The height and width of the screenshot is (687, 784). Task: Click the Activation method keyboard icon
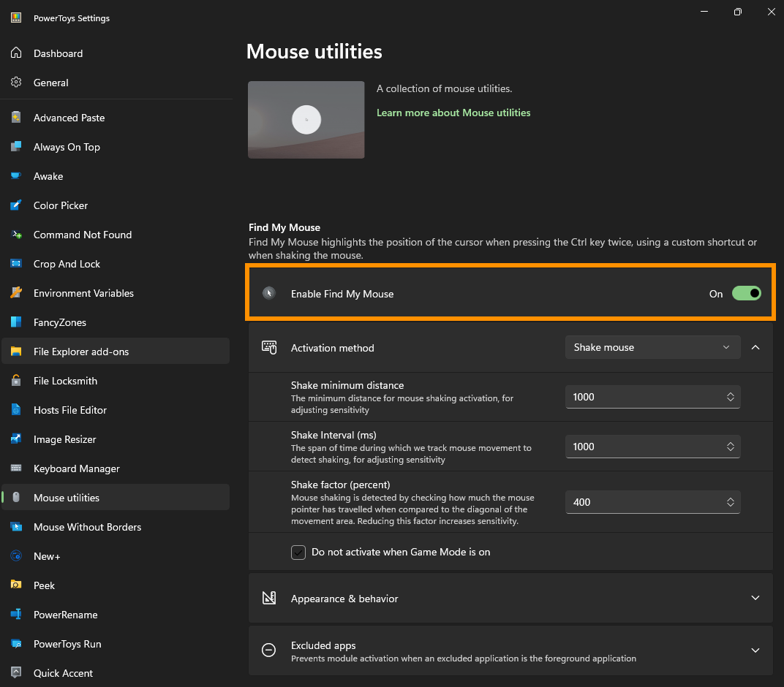click(x=269, y=347)
